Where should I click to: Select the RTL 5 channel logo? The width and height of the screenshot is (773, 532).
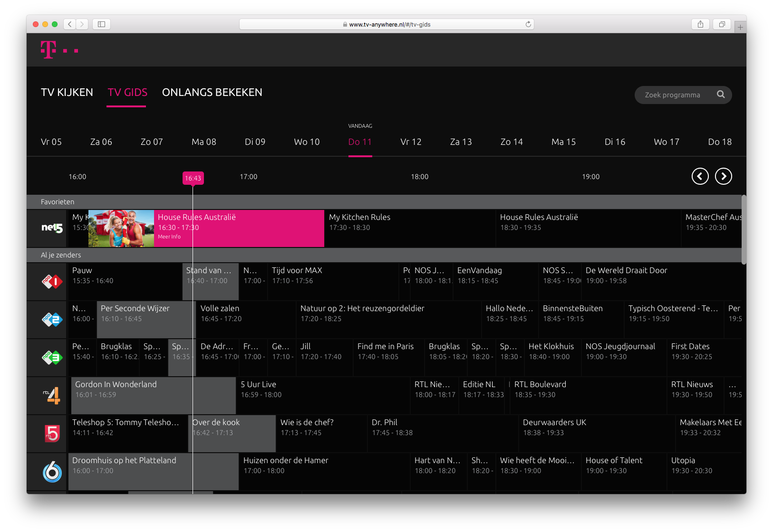click(x=52, y=434)
